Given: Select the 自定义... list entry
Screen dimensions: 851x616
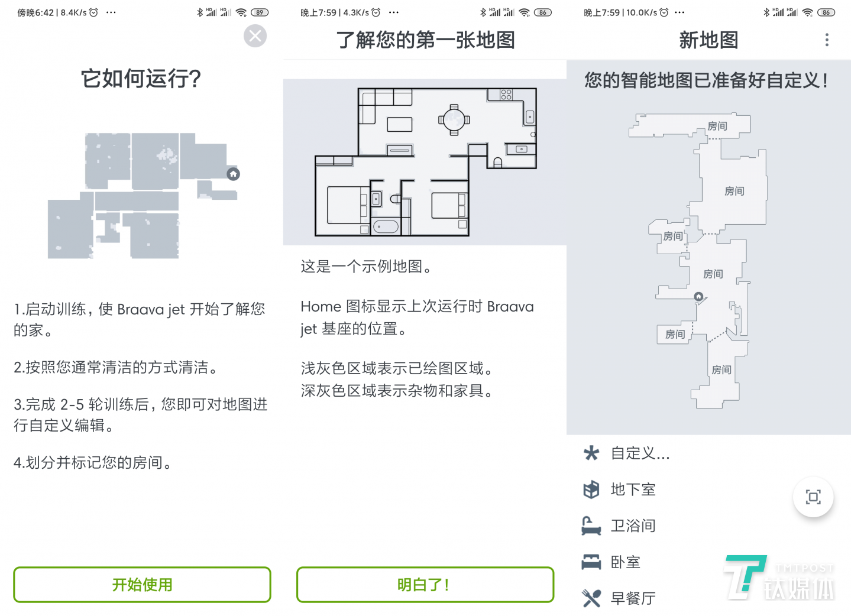Looking at the screenshot, I should click(x=640, y=453).
